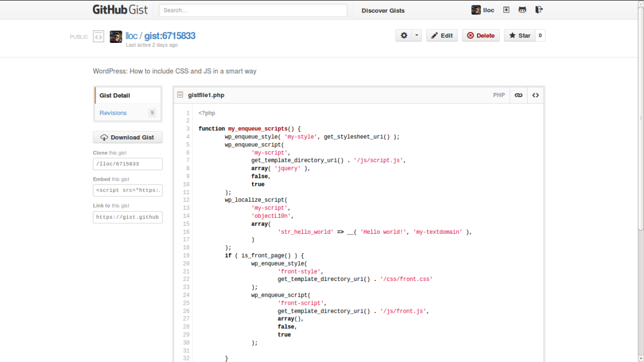Open the Discover Gists link
The image size is (644, 362).
tap(383, 10)
